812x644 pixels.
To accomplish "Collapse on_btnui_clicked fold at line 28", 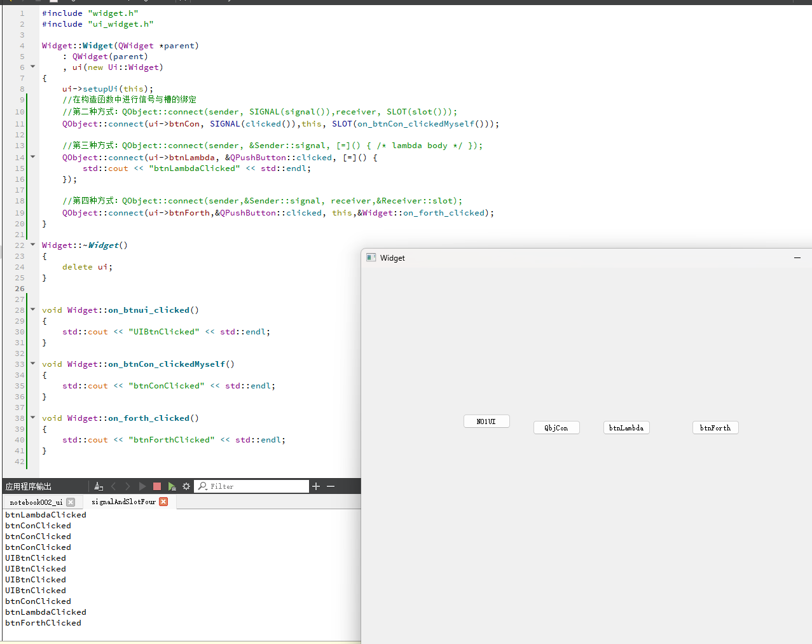I will [x=32, y=309].
